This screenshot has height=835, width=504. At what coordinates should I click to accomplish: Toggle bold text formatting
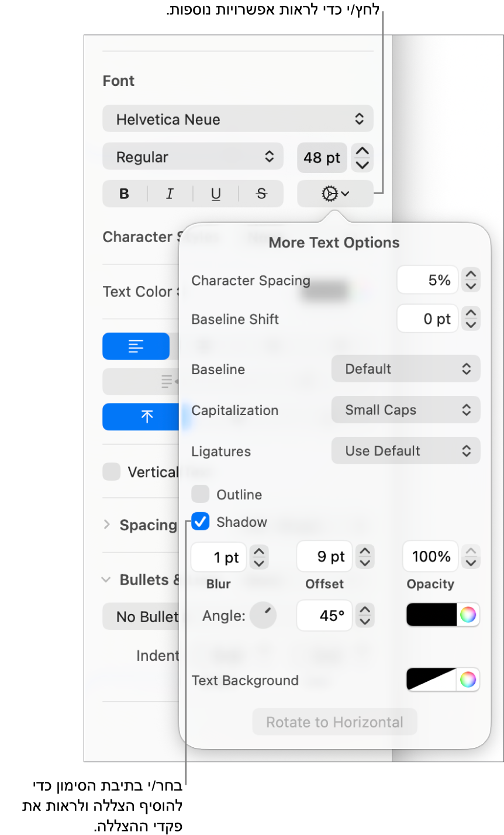(x=125, y=194)
